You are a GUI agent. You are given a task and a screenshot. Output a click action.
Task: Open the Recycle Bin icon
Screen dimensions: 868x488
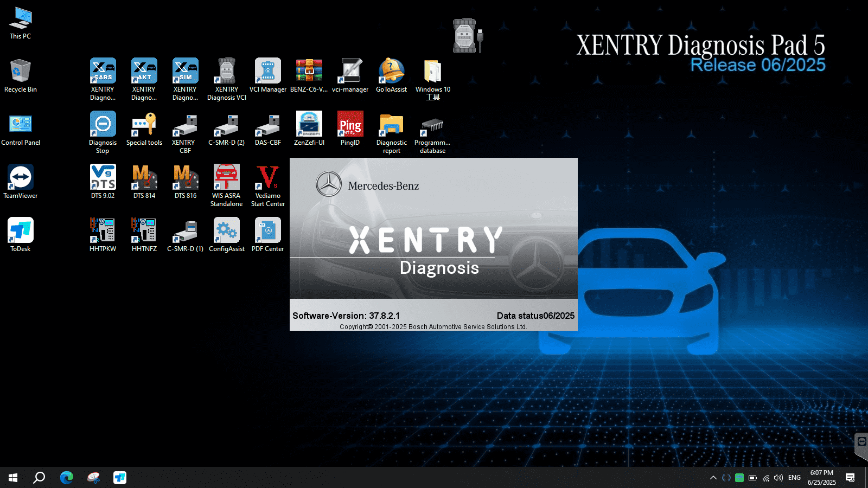(x=21, y=76)
